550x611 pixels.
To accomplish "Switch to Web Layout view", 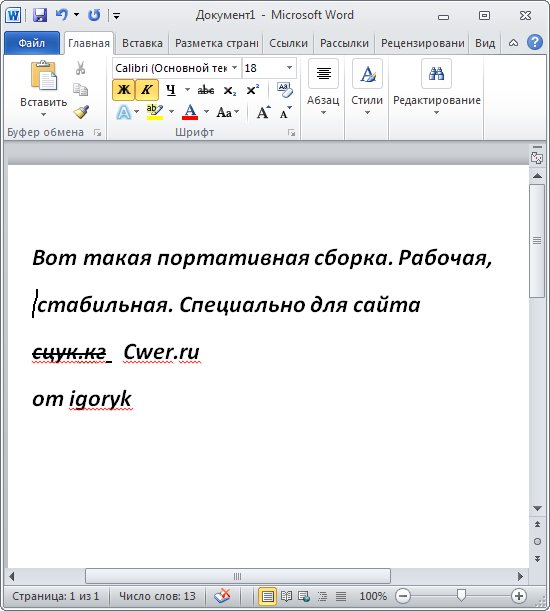I will click(x=304, y=596).
